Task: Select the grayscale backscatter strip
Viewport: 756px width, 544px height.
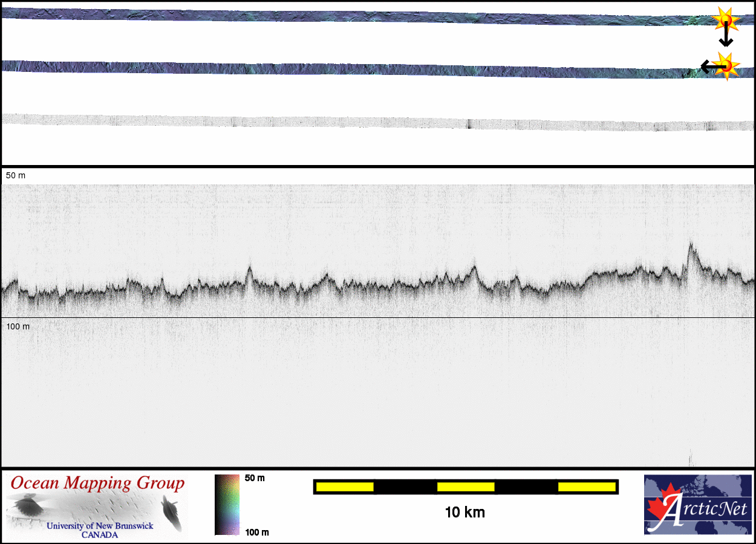Action: click(363, 121)
